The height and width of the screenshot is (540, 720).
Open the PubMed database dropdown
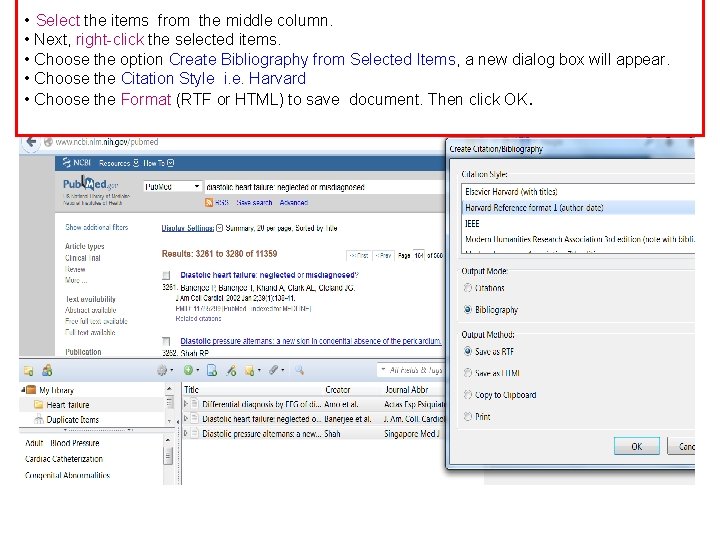point(173,186)
